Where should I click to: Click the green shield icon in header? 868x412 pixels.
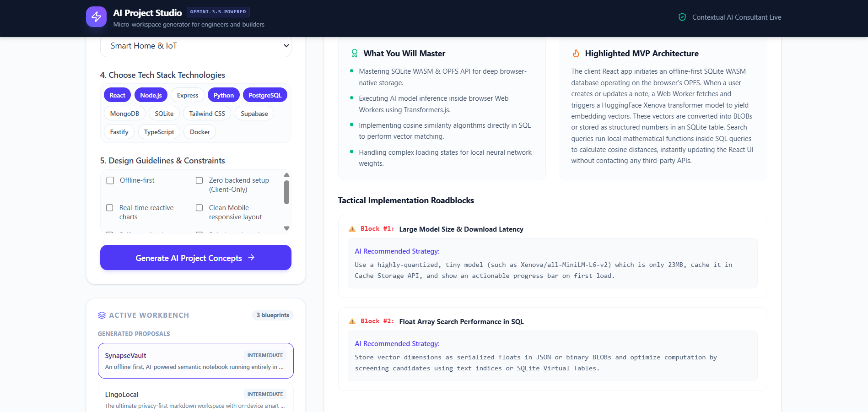click(682, 17)
